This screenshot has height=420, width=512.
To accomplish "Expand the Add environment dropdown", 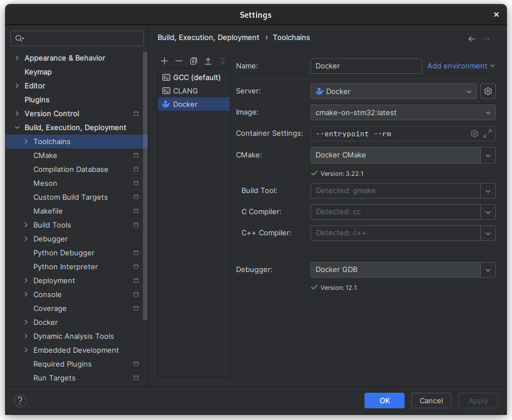I will [x=461, y=66].
